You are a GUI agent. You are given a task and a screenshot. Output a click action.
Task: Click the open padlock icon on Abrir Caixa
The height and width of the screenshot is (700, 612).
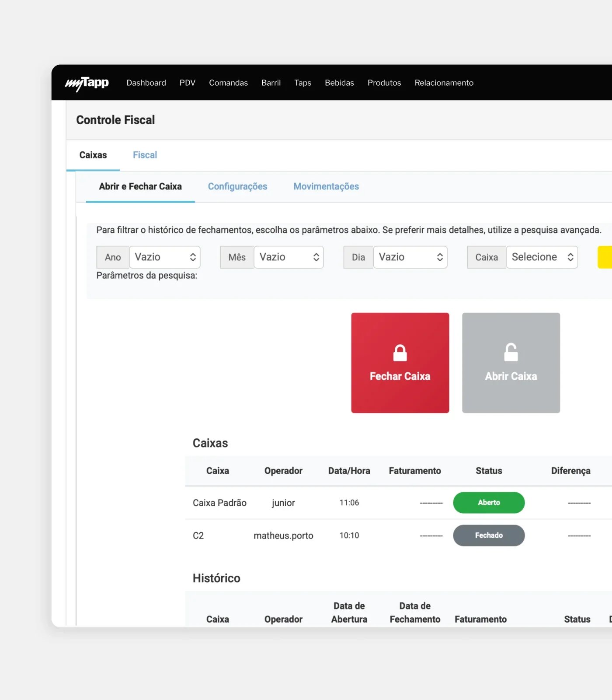tap(511, 352)
